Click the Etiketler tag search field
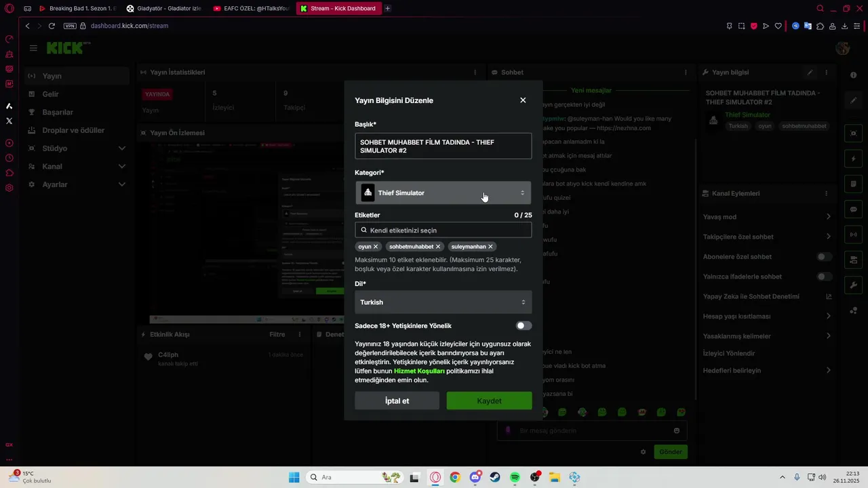 (x=443, y=230)
